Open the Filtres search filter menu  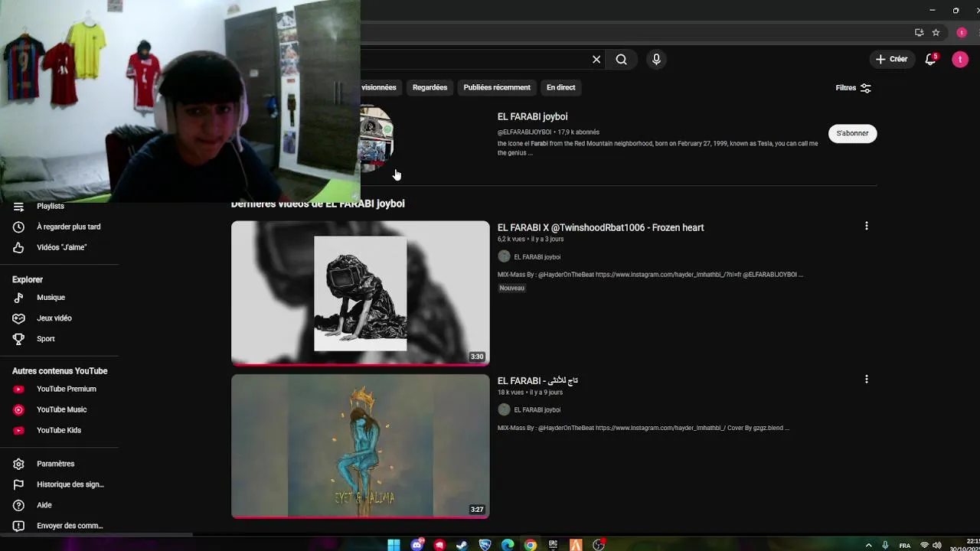pyautogui.click(x=853, y=88)
